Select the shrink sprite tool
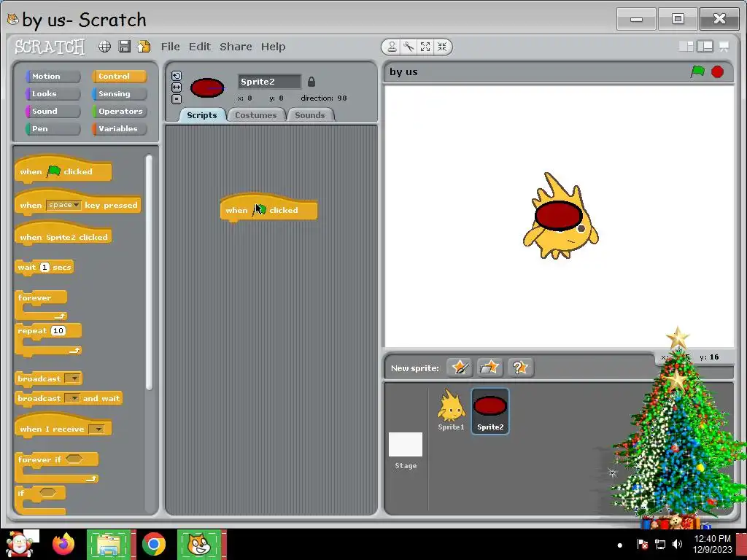 [x=442, y=47]
